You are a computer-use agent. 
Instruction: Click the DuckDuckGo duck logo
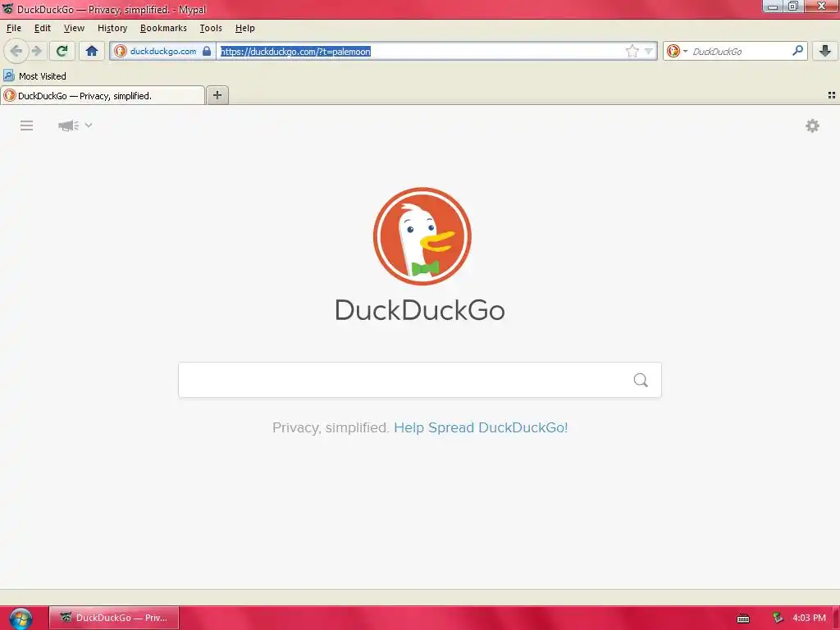pyautogui.click(x=422, y=236)
